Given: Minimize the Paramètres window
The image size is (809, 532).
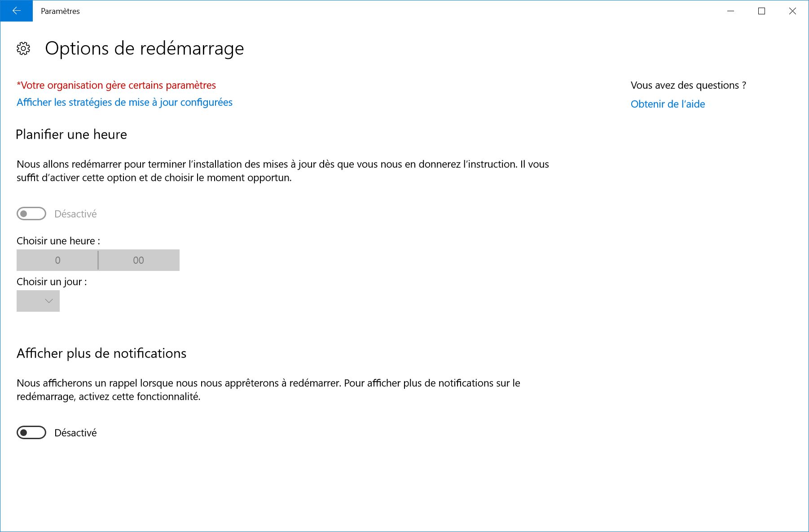Looking at the screenshot, I should click(x=730, y=11).
